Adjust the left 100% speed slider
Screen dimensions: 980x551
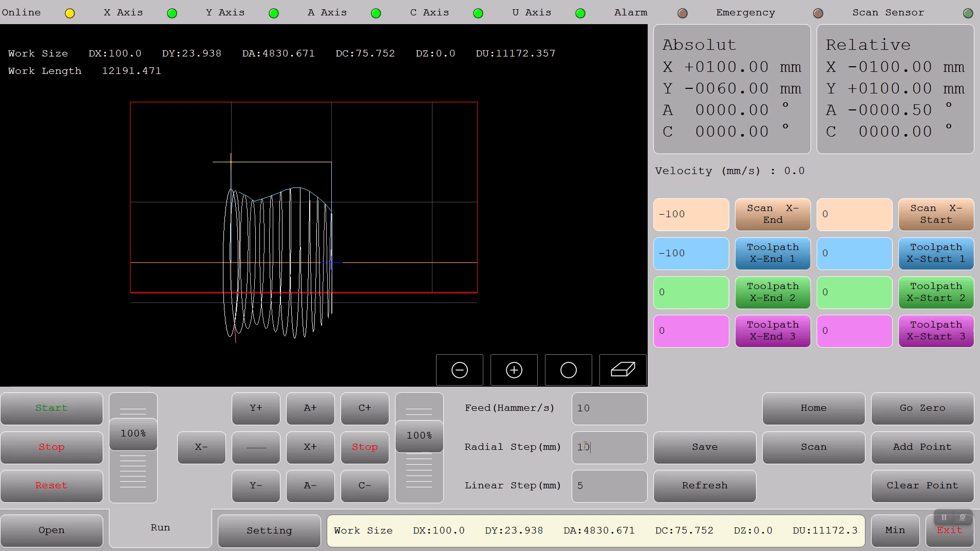point(133,434)
